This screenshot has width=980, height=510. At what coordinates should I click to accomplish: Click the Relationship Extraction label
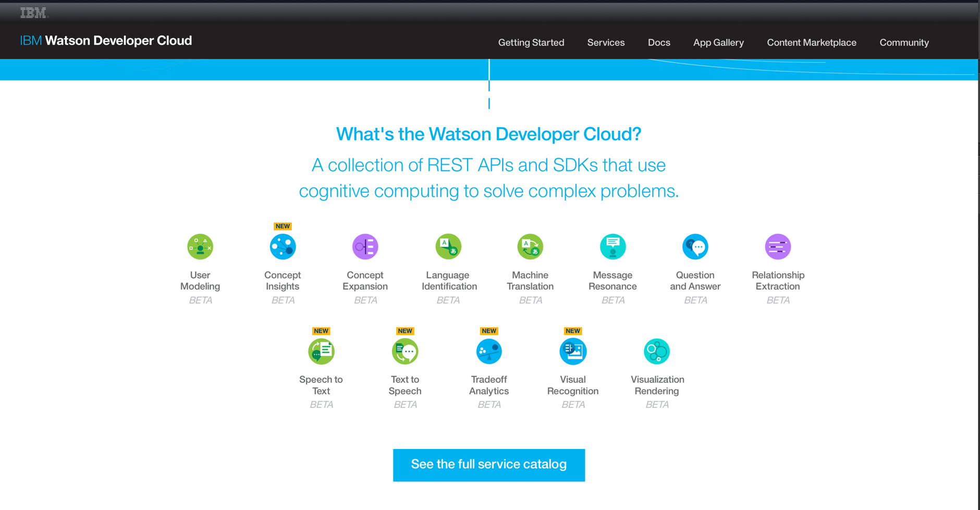point(778,281)
